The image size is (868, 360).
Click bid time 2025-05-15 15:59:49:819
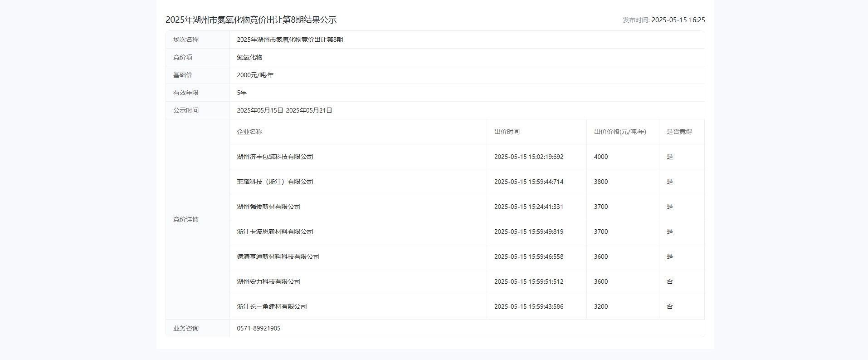(529, 232)
